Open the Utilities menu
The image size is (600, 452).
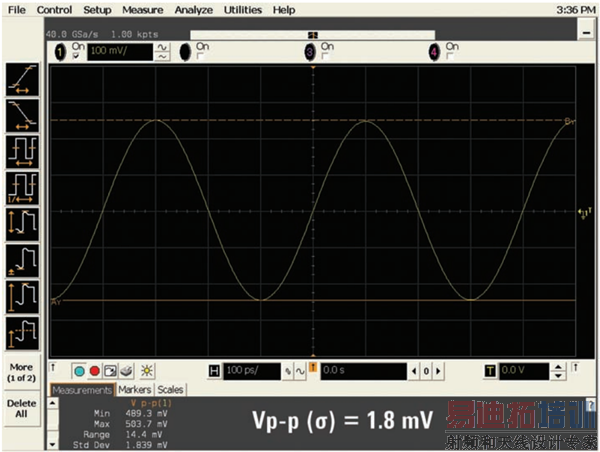[243, 10]
